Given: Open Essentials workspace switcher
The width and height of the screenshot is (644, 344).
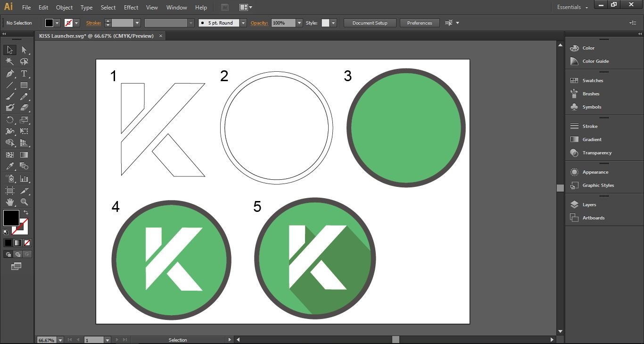Looking at the screenshot, I should click(572, 7).
